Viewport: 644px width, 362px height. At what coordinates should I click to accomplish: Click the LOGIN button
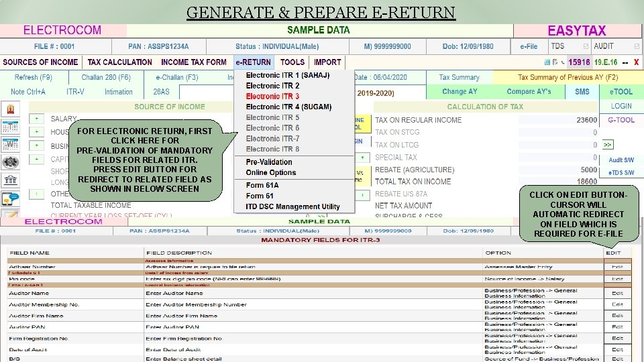(x=621, y=106)
